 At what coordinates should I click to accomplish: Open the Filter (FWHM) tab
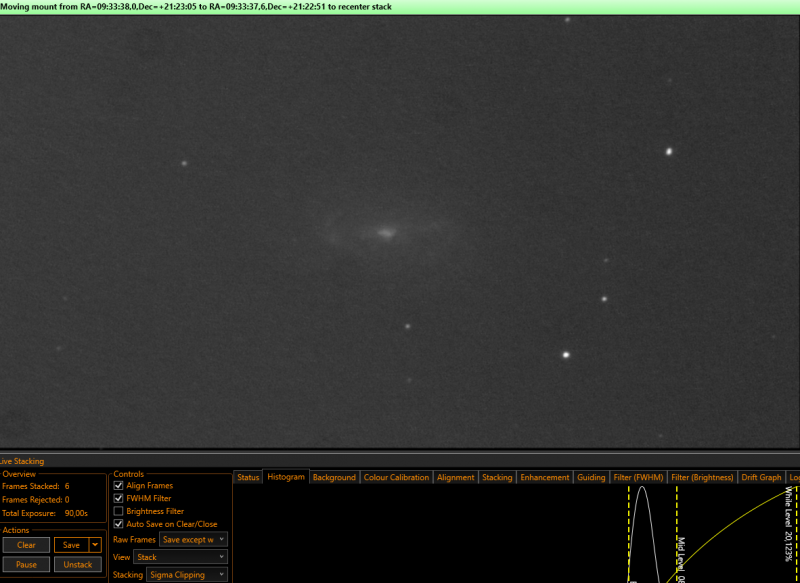(638, 477)
